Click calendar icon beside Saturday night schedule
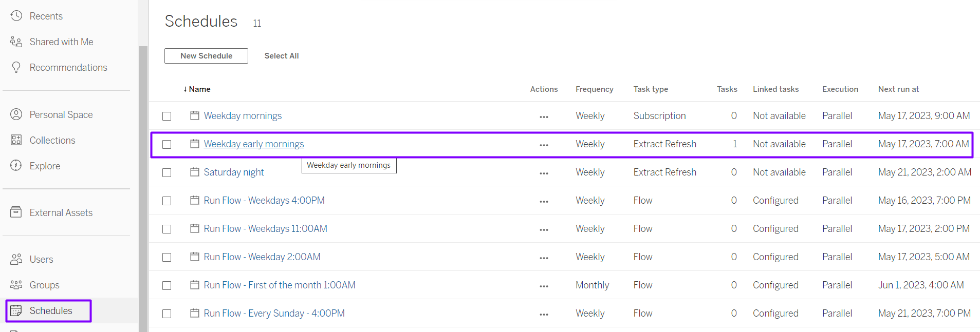 [195, 172]
